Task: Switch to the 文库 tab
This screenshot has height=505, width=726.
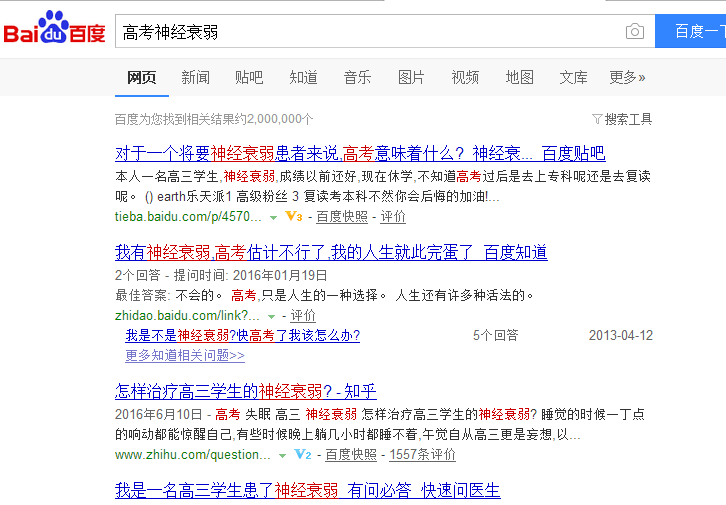Action: [573, 77]
